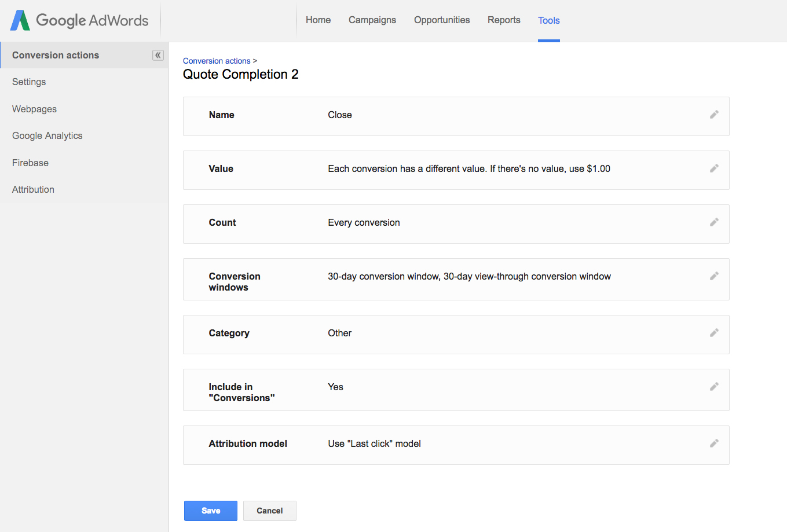
Task: Edit Include in "Conversions" pencil icon
Action: pos(714,387)
